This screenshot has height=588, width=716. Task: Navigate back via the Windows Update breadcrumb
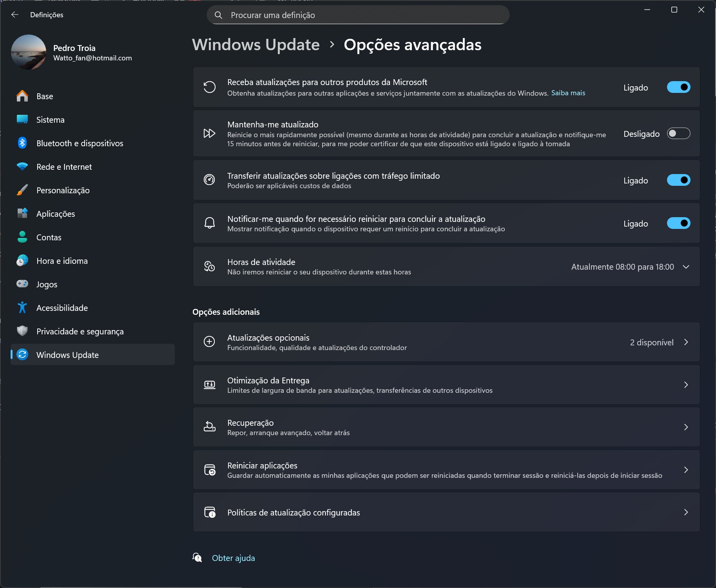point(256,45)
